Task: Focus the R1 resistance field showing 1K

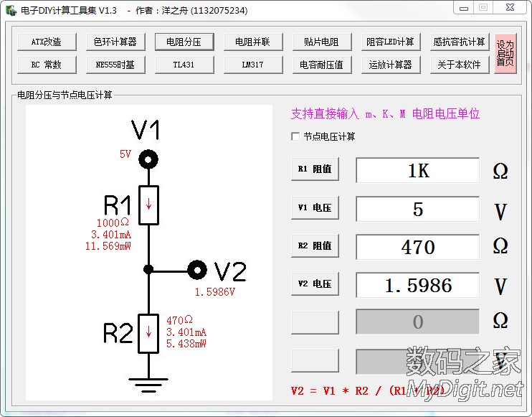Action: 418,170
